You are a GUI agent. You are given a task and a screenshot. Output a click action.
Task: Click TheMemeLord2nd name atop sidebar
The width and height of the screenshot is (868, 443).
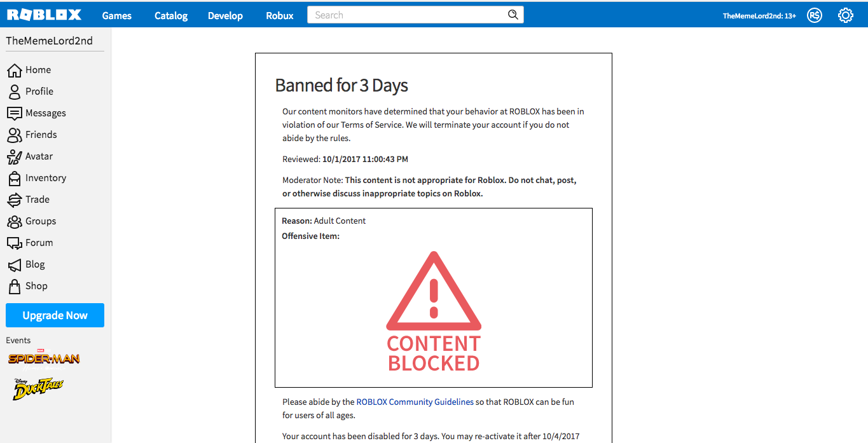tap(49, 41)
